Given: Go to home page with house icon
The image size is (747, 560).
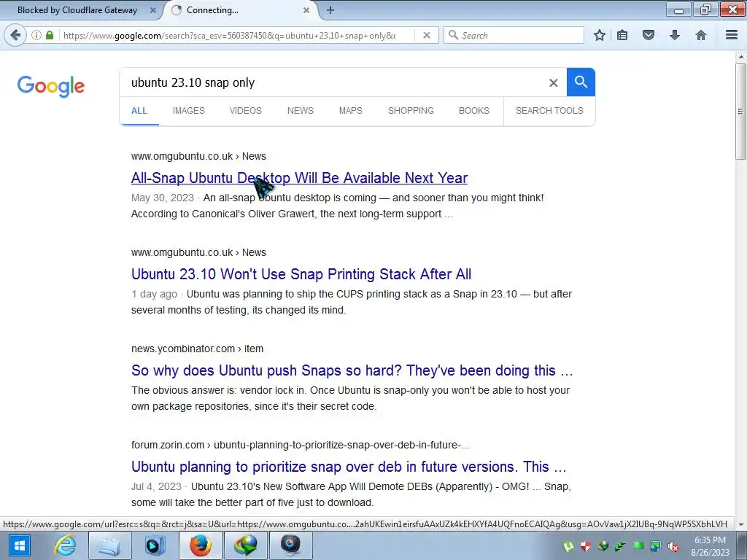Looking at the screenshot, I should 701,35.
